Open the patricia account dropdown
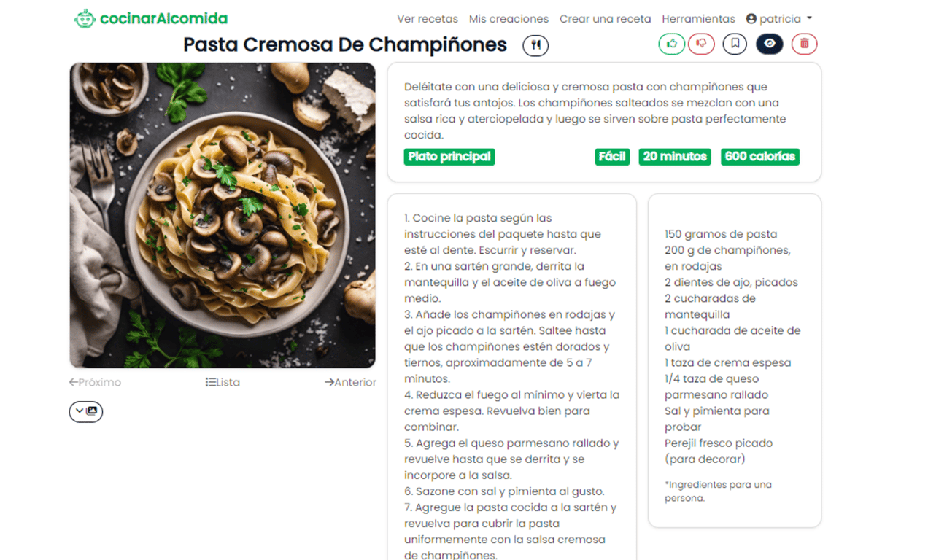 pyautogui.click(x=779, y=19)
